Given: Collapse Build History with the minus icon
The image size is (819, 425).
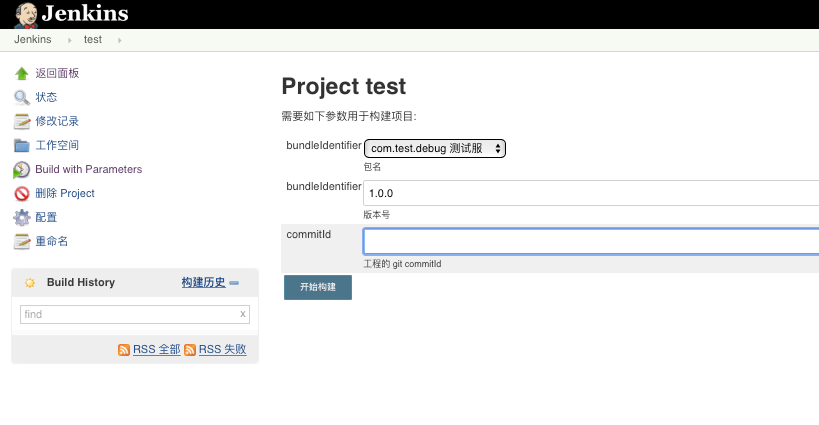Looking at the screenshot, I should click(234, 283).
